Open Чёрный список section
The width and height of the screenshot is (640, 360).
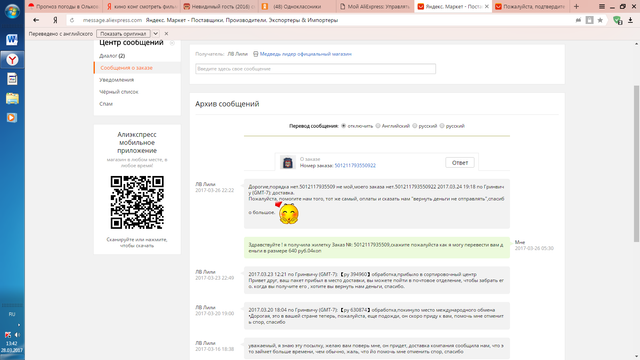click(119, 92)
